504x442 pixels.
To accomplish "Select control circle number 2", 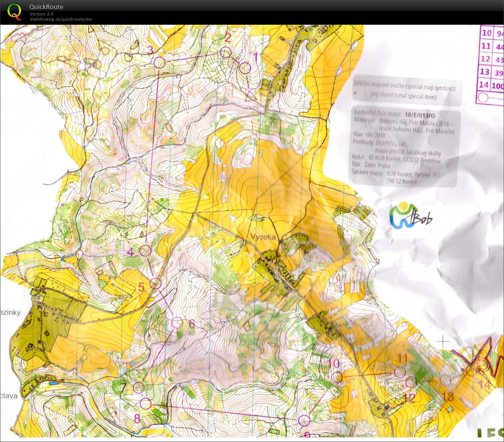I will click(225, 52).
